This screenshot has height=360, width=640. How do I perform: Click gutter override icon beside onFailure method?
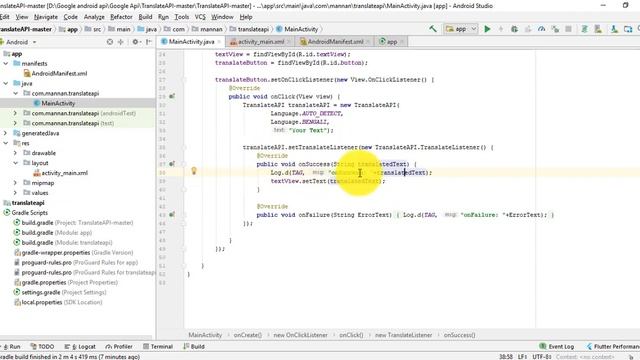172,214
